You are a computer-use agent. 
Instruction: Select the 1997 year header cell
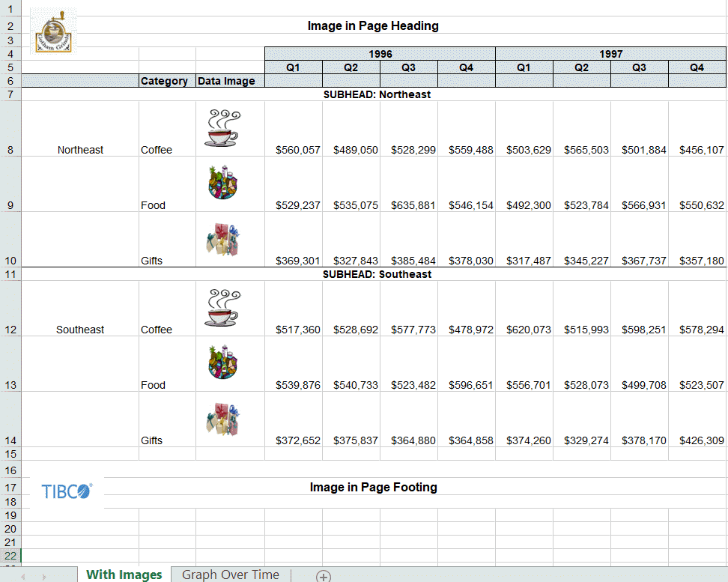(x=610, y=54)
